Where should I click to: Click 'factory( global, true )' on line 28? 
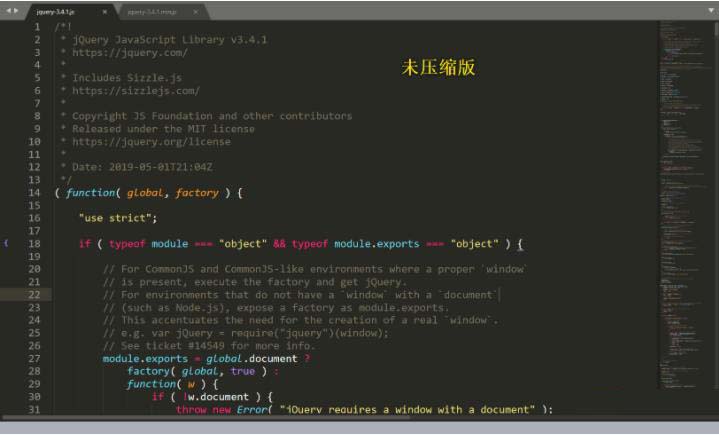coord(197,371)
